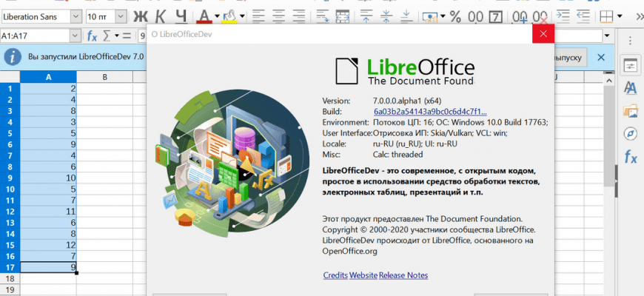Show hidden toolbar items via overflow chevron
Screen dimensions: 644x296
639,16
